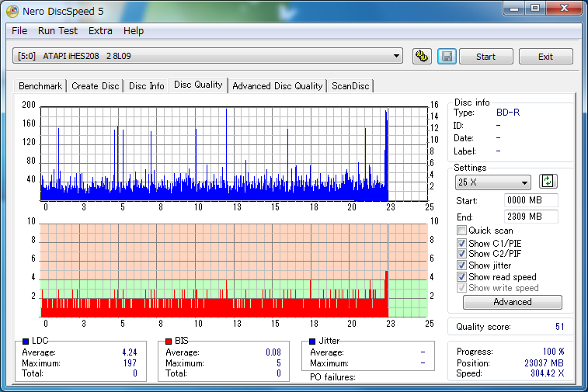Click the Exit button
This screenshot has width=588, height=392.
[545, 57]
